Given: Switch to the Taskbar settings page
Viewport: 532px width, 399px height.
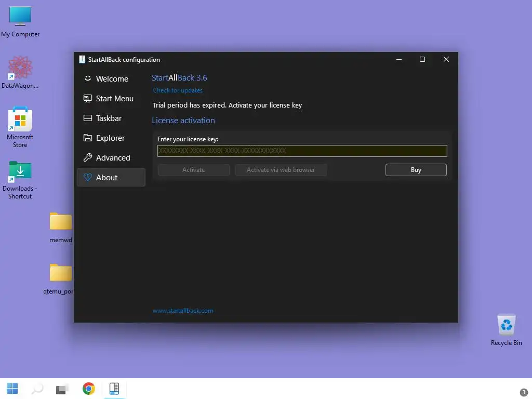Looking at the screenshot, I should [111, 118].
